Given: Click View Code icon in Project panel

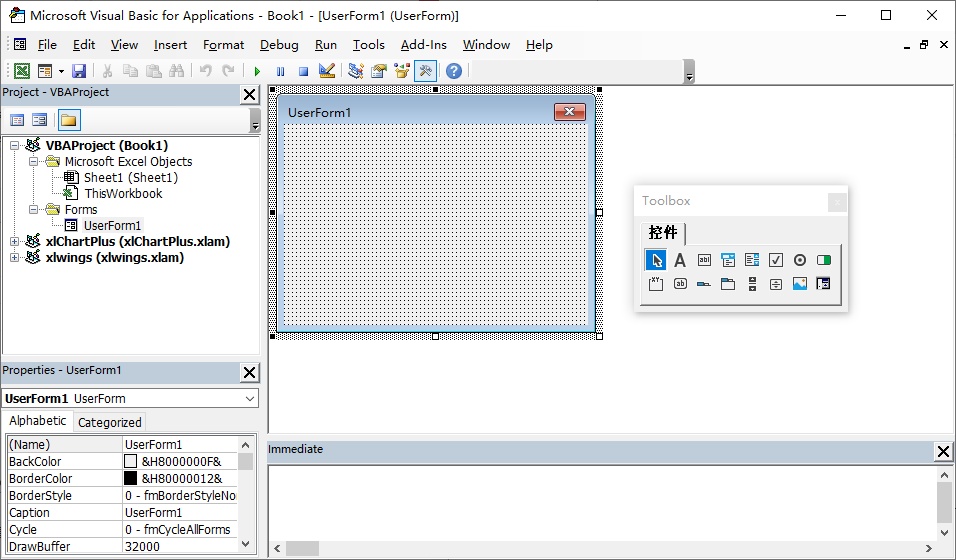Looking at the screenshot, I should tap(17, 120).
